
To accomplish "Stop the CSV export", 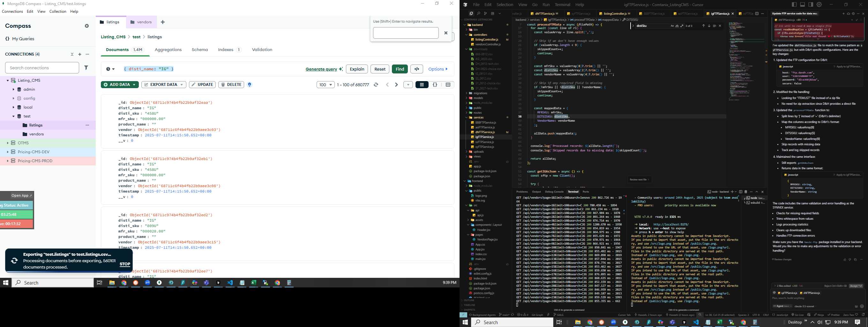I will tap(125, 264).
